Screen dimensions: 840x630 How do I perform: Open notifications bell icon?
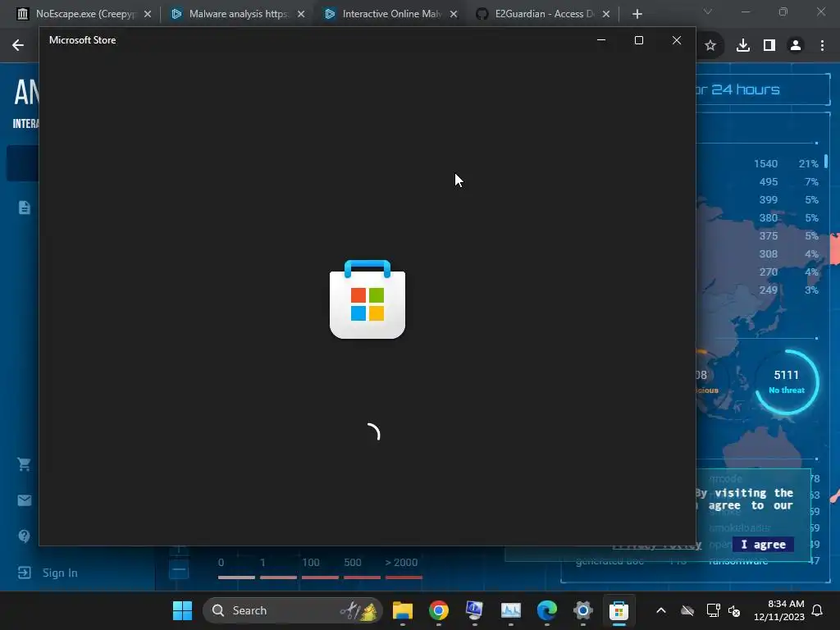coord(818,610)
